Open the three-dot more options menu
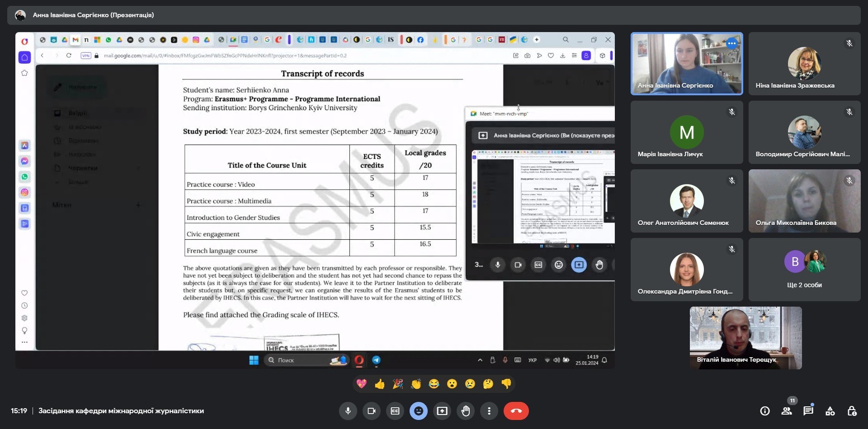 pos(489,411)
